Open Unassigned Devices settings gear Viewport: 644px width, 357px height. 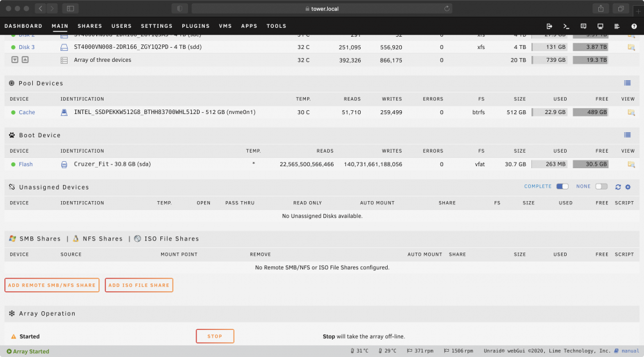[x=628, y=187]
